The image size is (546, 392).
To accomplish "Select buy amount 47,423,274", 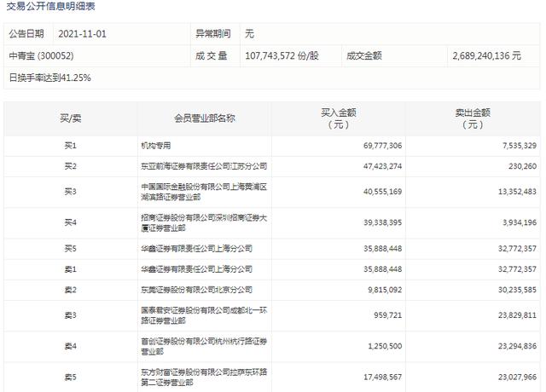I will [x=382, y=166].
